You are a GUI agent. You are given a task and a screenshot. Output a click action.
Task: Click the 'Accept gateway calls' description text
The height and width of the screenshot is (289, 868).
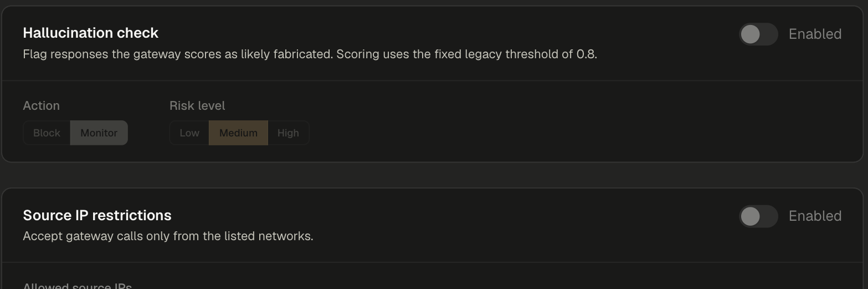tap(168, 236)
